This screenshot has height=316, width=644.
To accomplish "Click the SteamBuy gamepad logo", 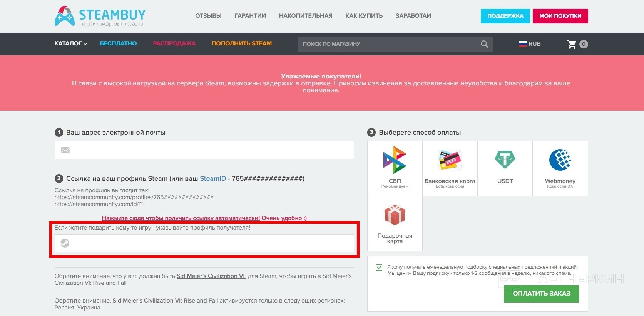I will click(65, 16).
